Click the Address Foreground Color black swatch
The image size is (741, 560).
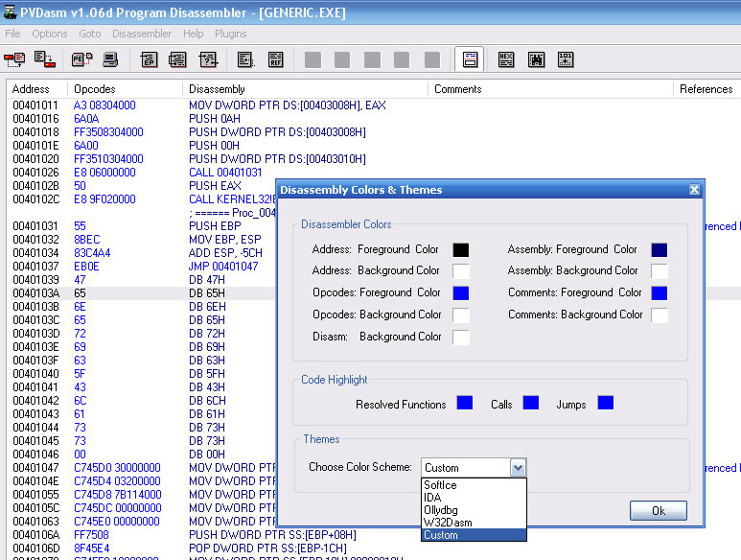(461, 250)
